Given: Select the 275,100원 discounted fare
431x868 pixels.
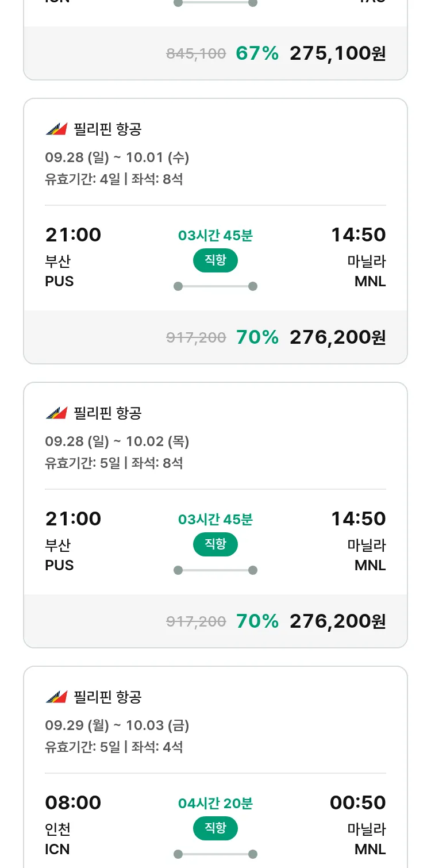Looking at the screenshot, I should pos(337,53).
